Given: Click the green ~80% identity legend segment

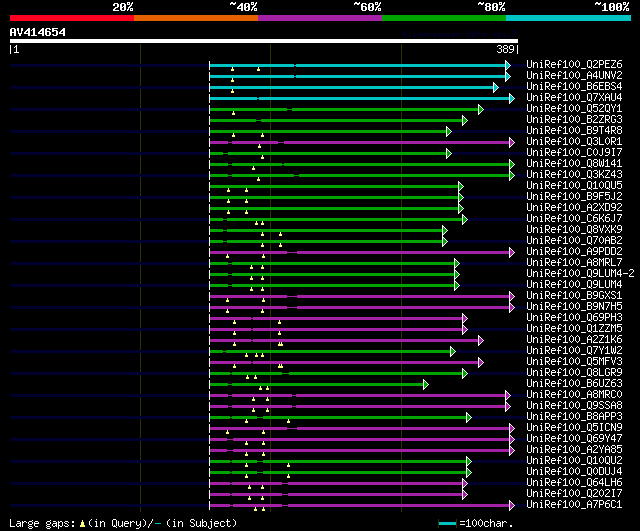Looking at the screenshot, I should point(444,18).
